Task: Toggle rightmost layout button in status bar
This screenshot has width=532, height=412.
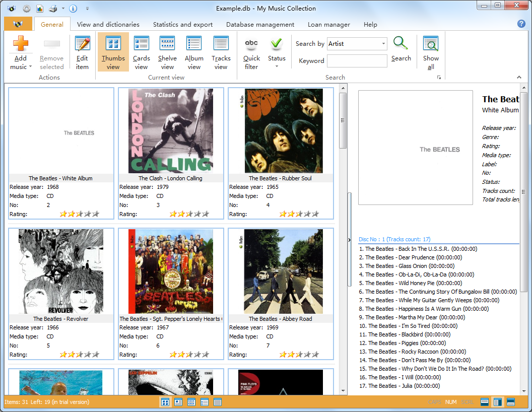Action: [x=510, y=402]
